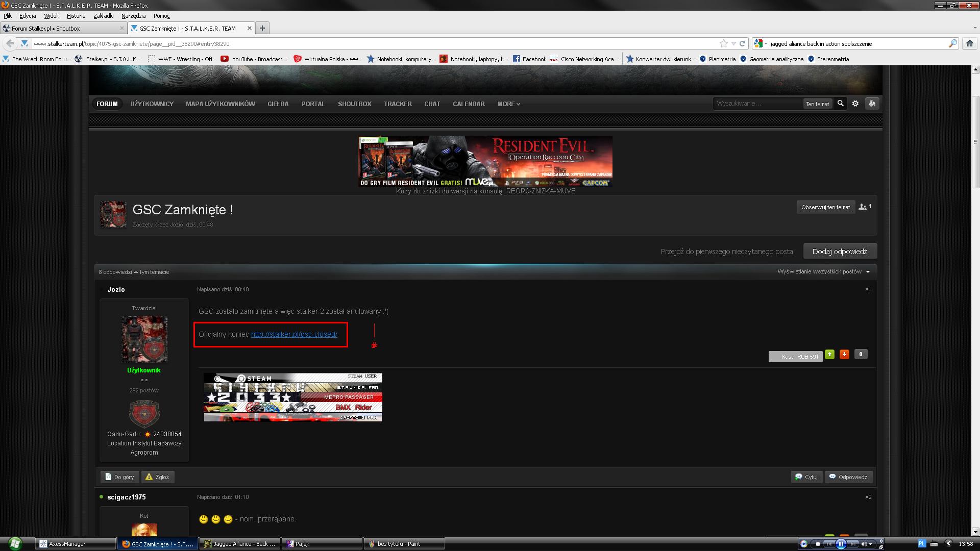Image resolution: width=980 pixels, height=551 pixels.
Task: Click Przejdź do pierwszego nieczytanego posta
Action: pos(727,252)
